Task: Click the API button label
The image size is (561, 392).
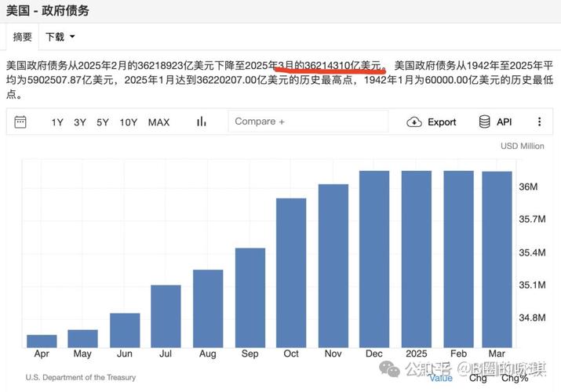Action: coord(504,122)
